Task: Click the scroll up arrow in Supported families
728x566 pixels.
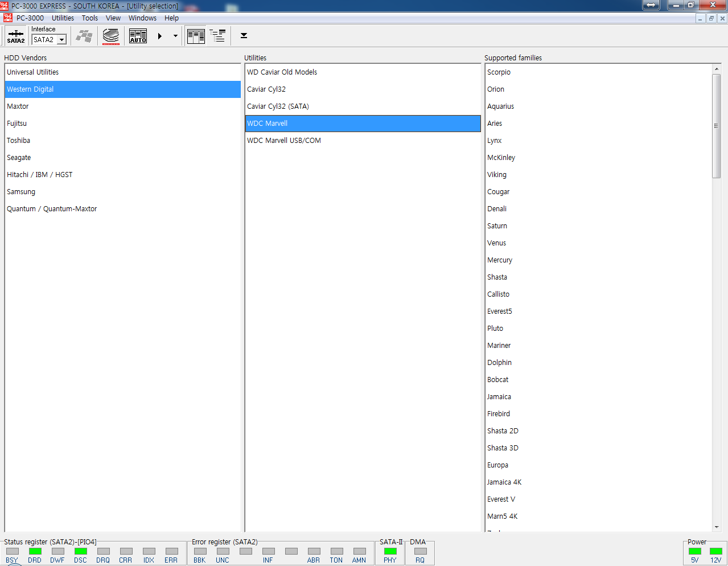Action: pos(717,69)
